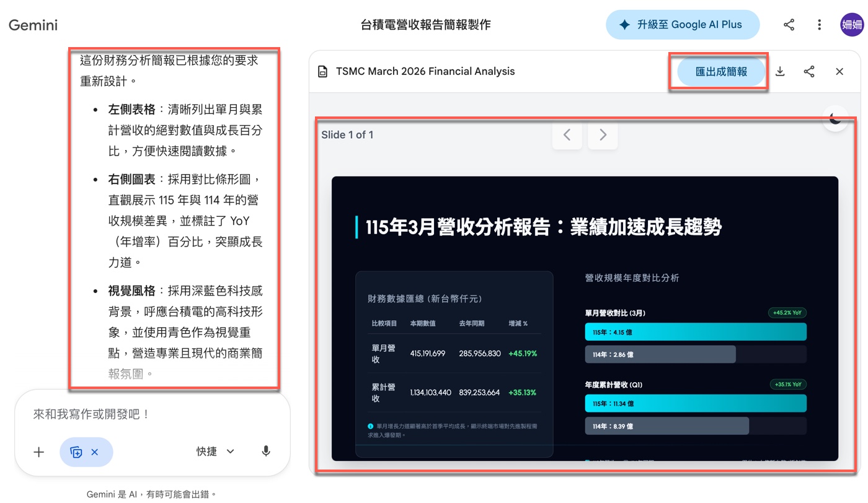868x503 pixels.
Task: Close the TSMC Financial Analysis panel
Action: click(x=839, y=72)
